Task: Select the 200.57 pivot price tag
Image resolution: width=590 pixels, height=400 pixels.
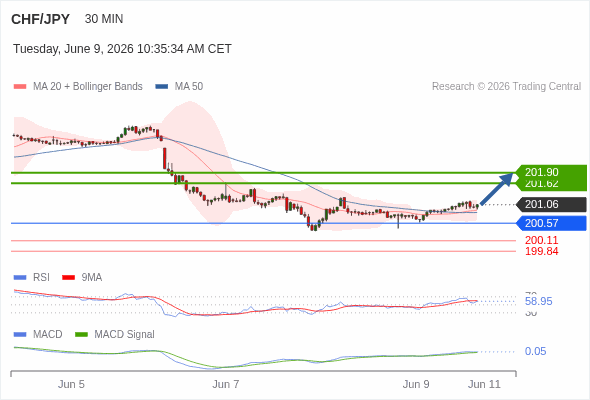Action: (x=551, y=224)
